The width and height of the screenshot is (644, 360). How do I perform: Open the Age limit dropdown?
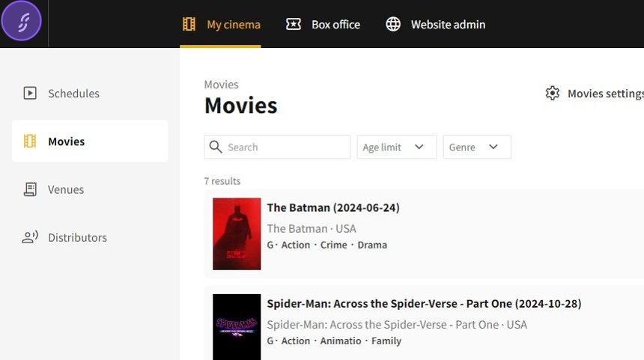(397, 147)
